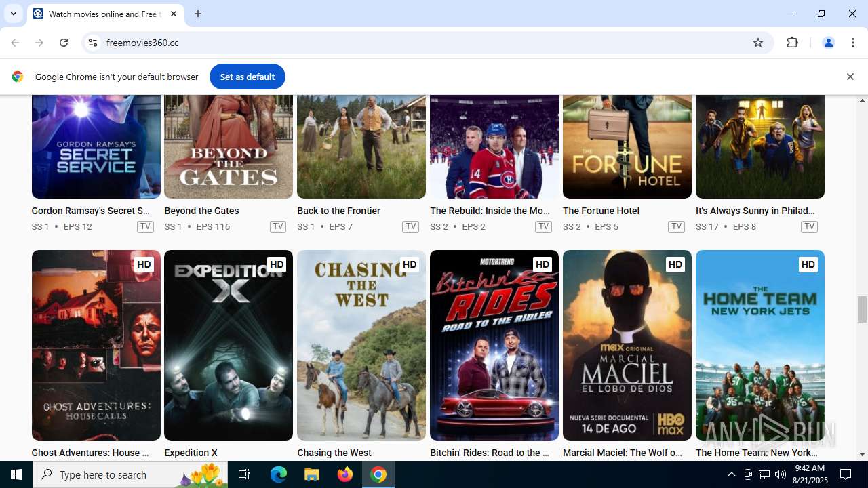
Task: Click the scrollbar down arrow
Action: [x=862, y=455]
